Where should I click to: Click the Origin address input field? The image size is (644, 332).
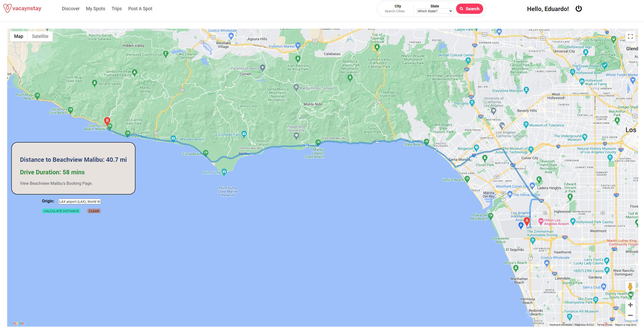point(79,201)
